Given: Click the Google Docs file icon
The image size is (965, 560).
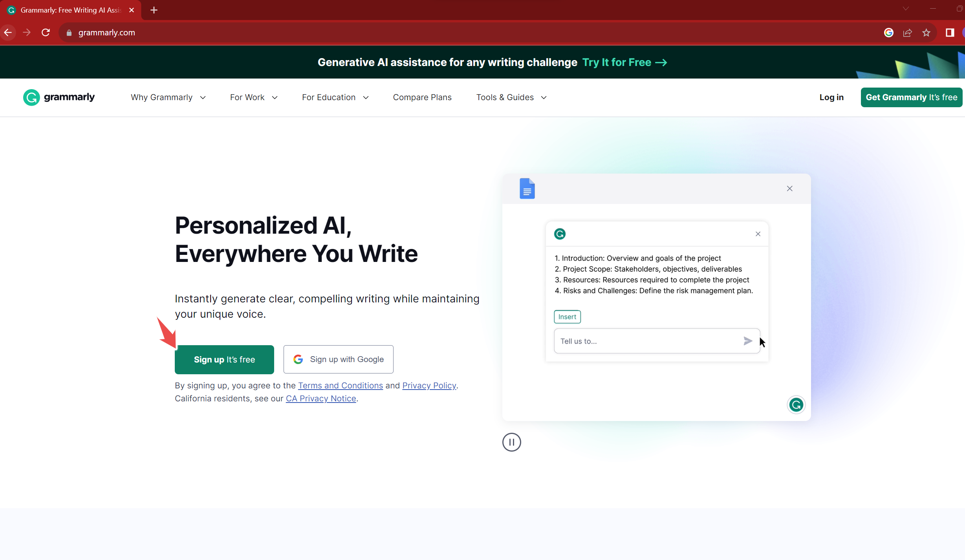Looking at the screenshot, I should click(527, 188).
